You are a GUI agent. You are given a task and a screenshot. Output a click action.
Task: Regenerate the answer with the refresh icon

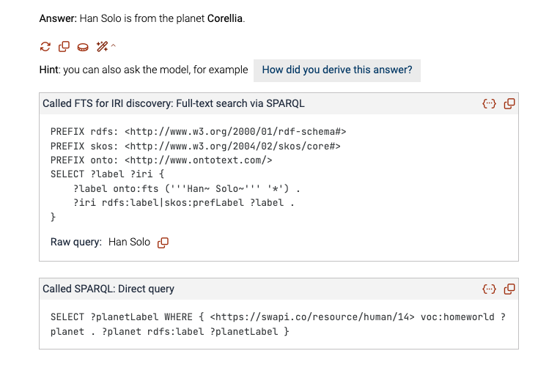click(45, 47)
